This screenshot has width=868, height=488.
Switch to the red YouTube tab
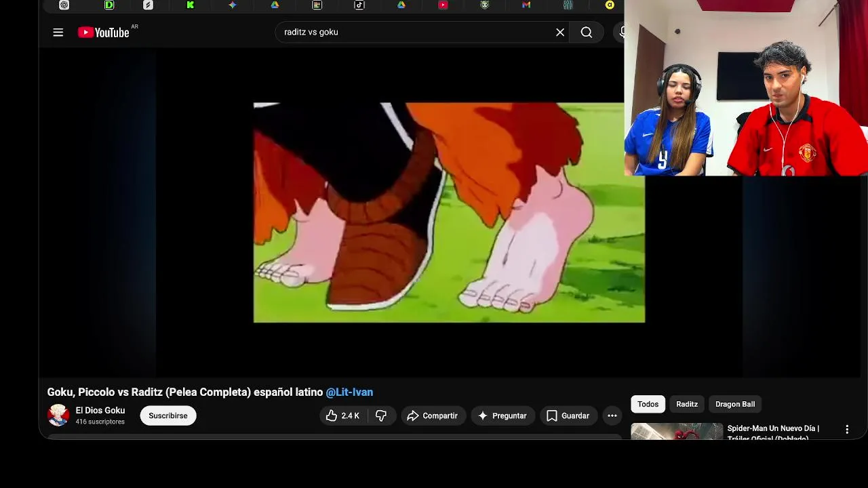coord(443,5)
